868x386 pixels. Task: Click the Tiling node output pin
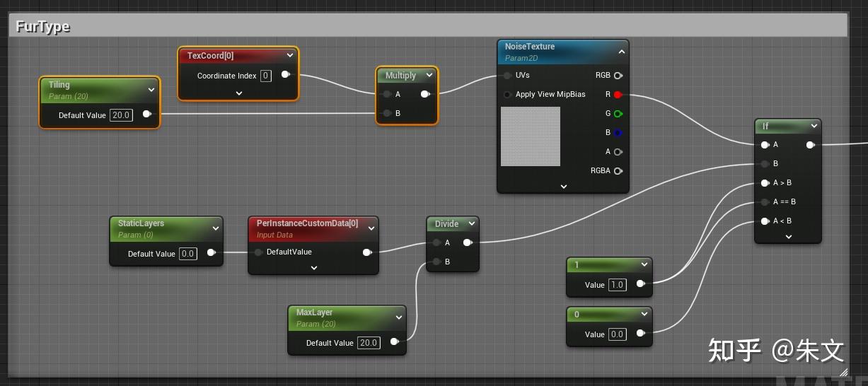click(146, 114)
